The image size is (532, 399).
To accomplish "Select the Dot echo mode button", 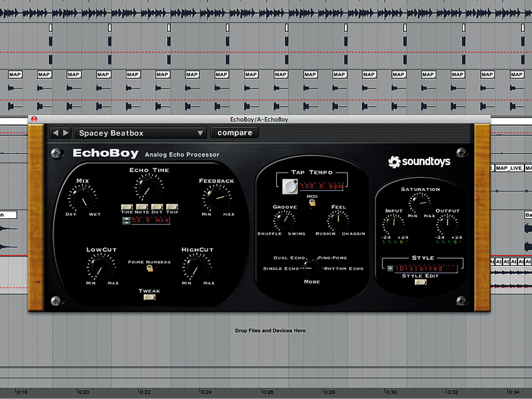I will pyautogui.click(x=157, y=206).
